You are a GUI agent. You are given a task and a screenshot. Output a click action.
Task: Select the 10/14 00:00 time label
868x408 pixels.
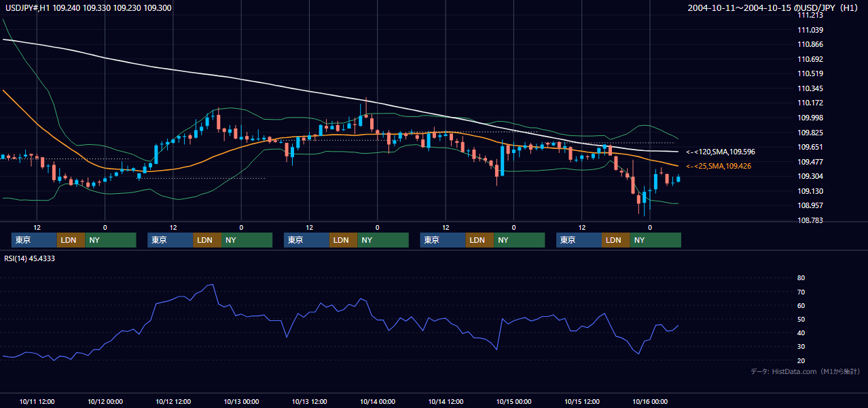tap(378, 401)
